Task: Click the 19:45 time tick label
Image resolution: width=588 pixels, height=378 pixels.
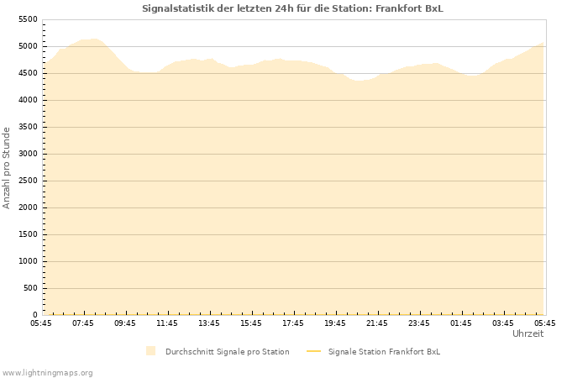Action: point(335,323)
